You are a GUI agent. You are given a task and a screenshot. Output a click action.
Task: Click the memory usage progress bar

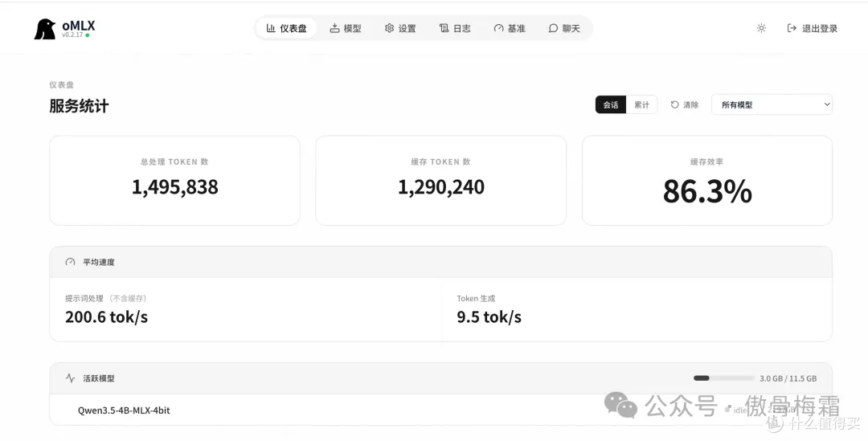pyautogui.click(x=723, y=378)
